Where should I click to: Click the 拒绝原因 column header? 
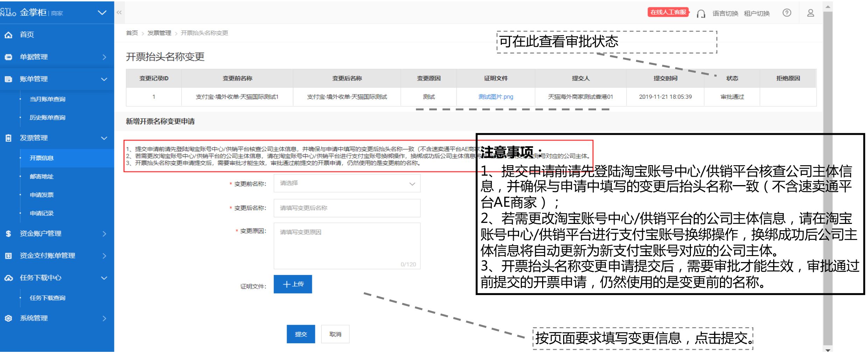788,78
